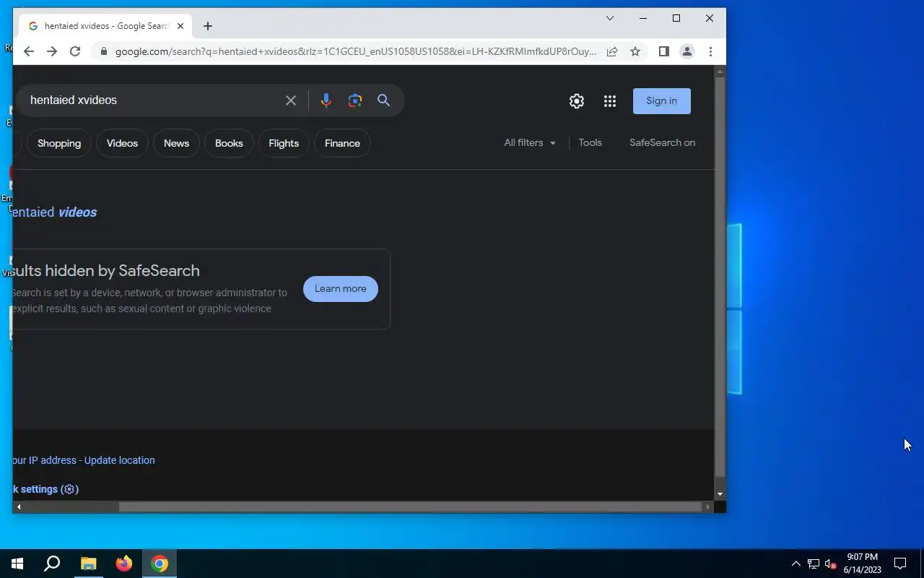Open Windows taskbar search
Screen dimensions: 924x578
52,564
